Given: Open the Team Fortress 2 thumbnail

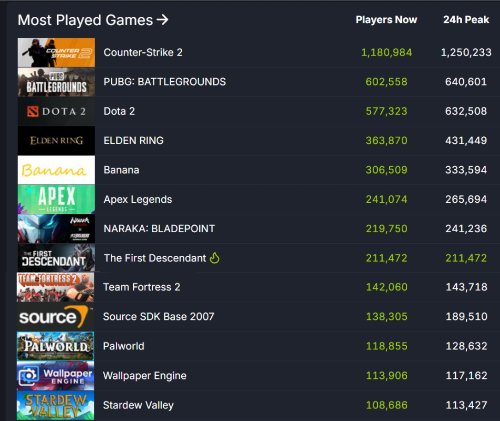Looking at the screenshot, I should pos(56,287).
